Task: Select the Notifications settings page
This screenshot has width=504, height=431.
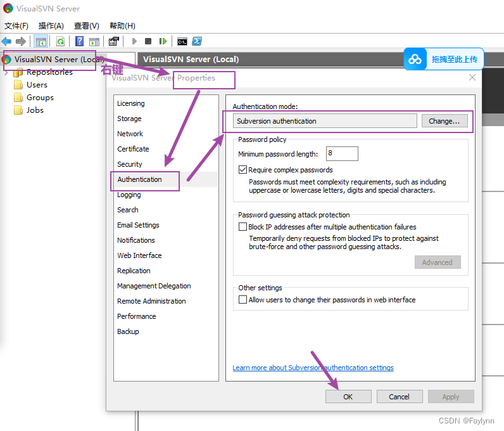Action: click(136, 240)
